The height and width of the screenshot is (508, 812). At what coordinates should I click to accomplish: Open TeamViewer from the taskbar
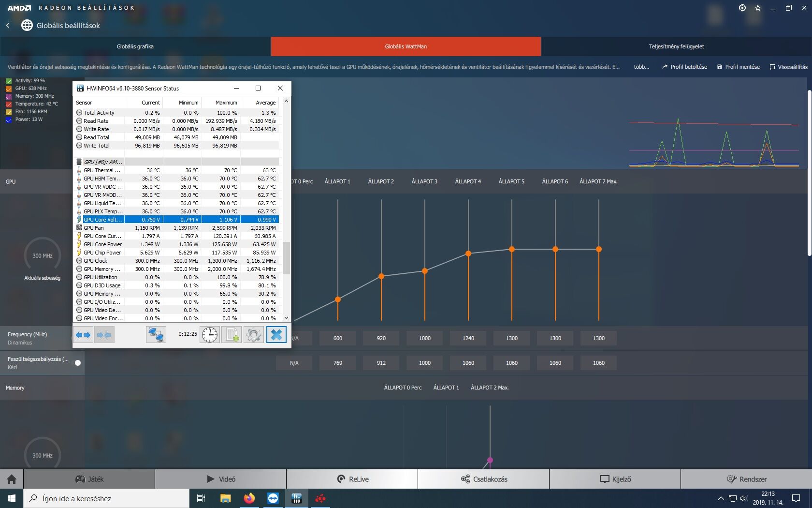(x=273, y=498)
